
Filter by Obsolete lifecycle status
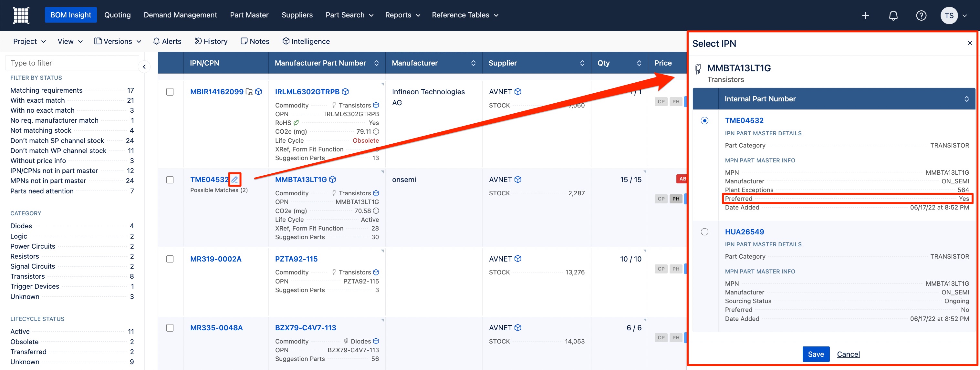coord(72,342)
